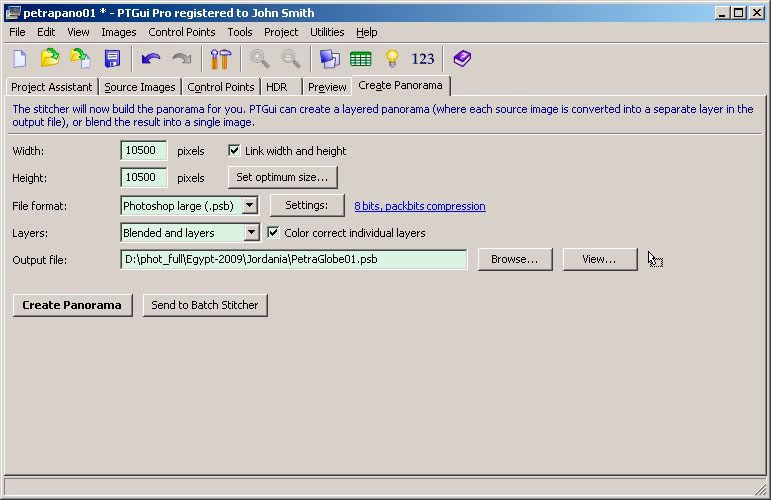Image resolution: width=771 pixels, height=500 pixels.
Task: Click Browse for output file
Action: click(x=515, y=259)
